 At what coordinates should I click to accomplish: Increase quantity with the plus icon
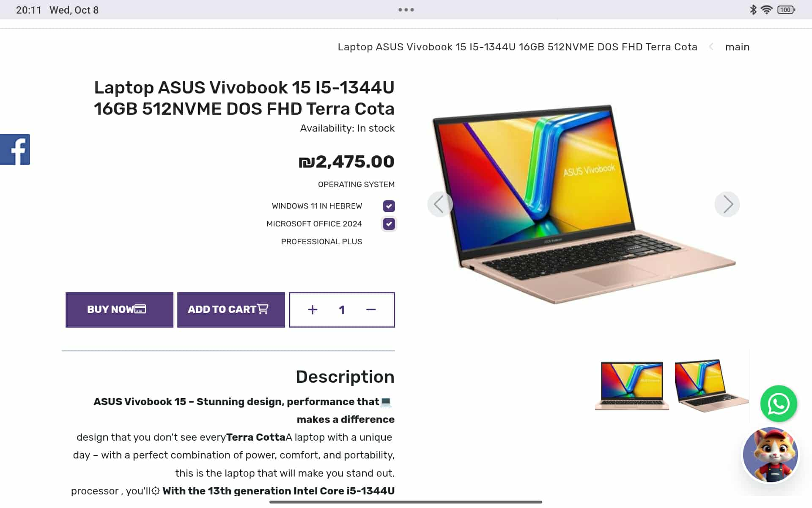[x=313, y=310]
